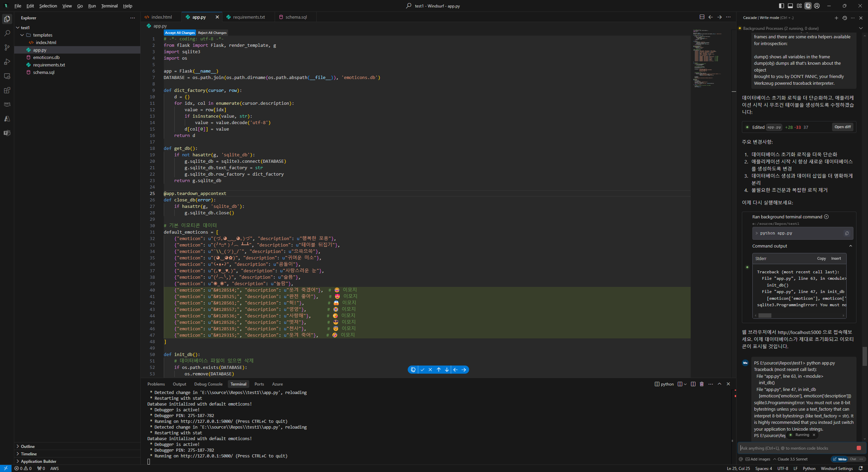Viewport: 868px width, 472px height.
Task: Open Cascade conversation history icon
Action: tap(845, 18)
